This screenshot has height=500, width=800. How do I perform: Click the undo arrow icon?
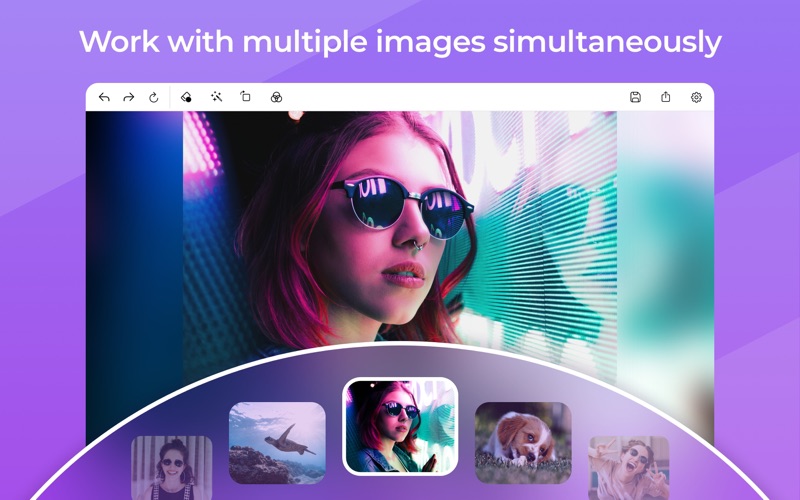click(104, 97)
